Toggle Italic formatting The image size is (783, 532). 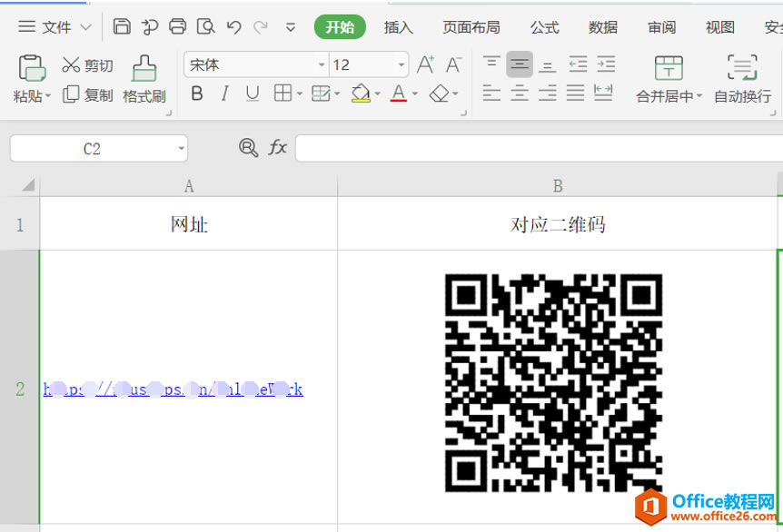(224, 94)
